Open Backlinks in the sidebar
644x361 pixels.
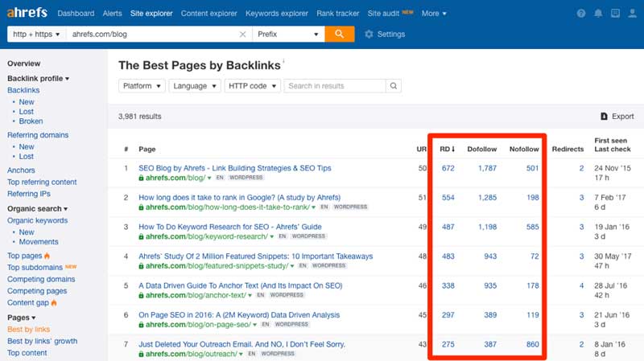pyautogui.click(x=23, y=90)
